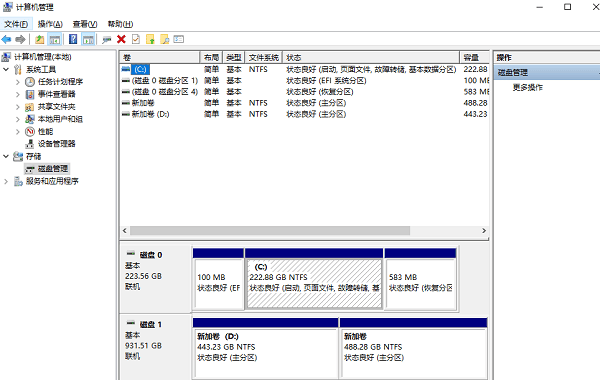Expand the 性能 node arrow
Image resolution: width=600 pixels, height=380 pixels.
18,132
